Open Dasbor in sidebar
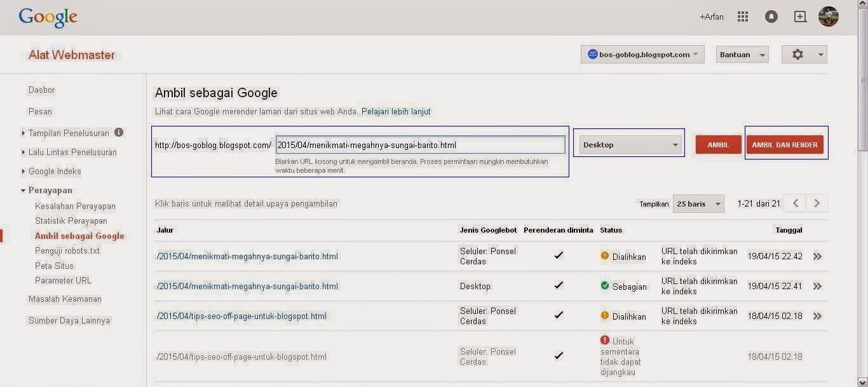Screen dimensions: 868x387 point(42,90)
